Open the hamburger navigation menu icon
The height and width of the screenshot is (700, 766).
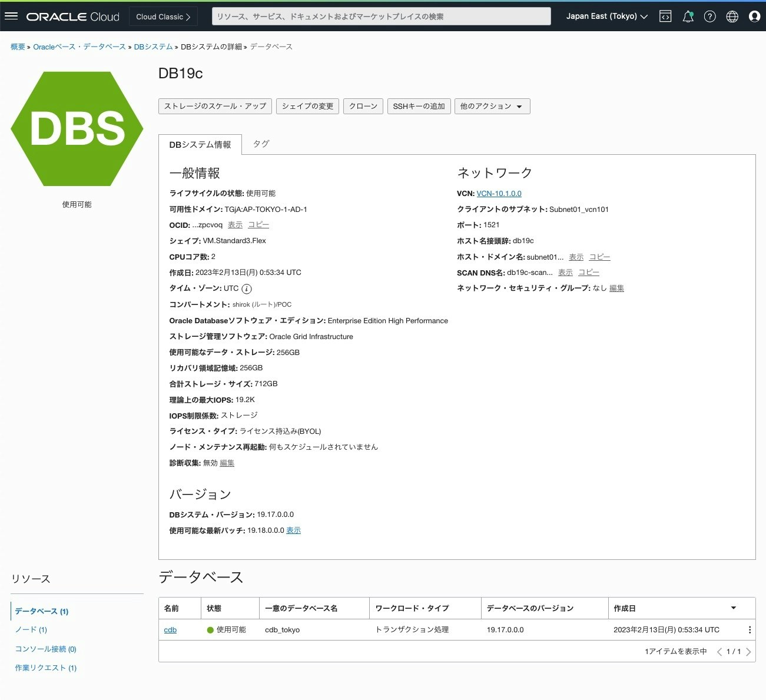[x=11, y=16]
